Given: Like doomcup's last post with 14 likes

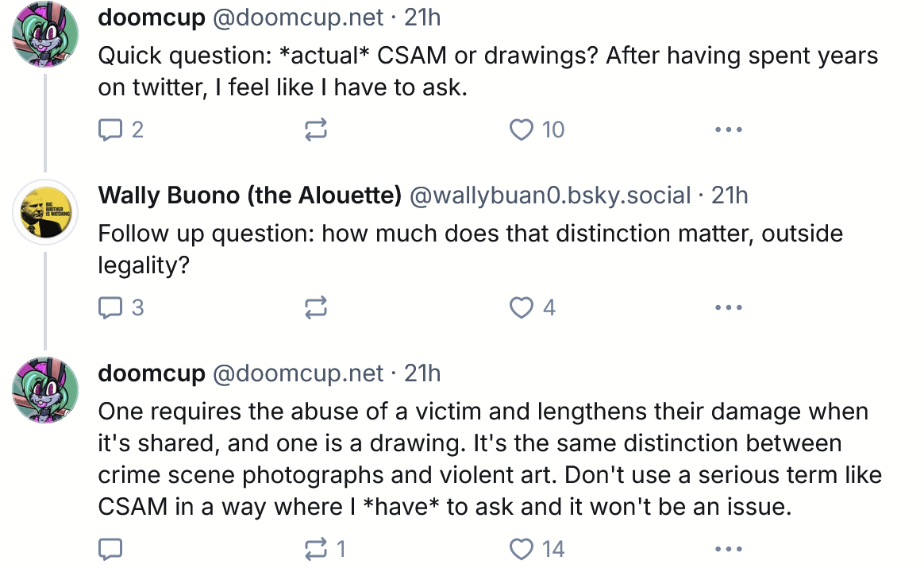Looking at the screenshot, I should [x=522, y=549].
